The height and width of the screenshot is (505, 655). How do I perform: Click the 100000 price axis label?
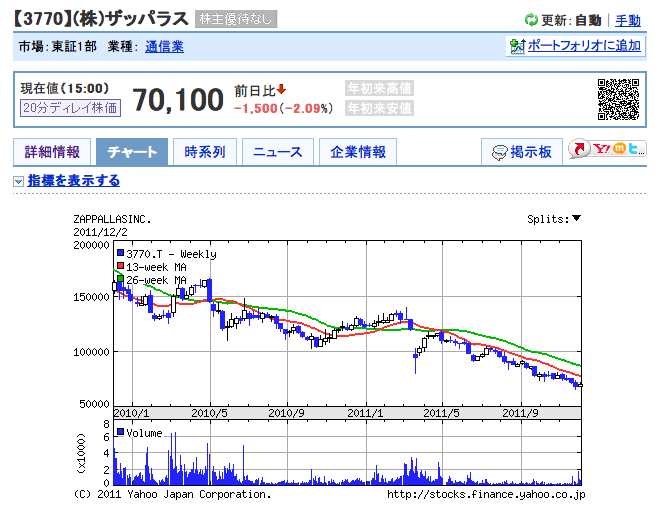(x=91, y=352)
